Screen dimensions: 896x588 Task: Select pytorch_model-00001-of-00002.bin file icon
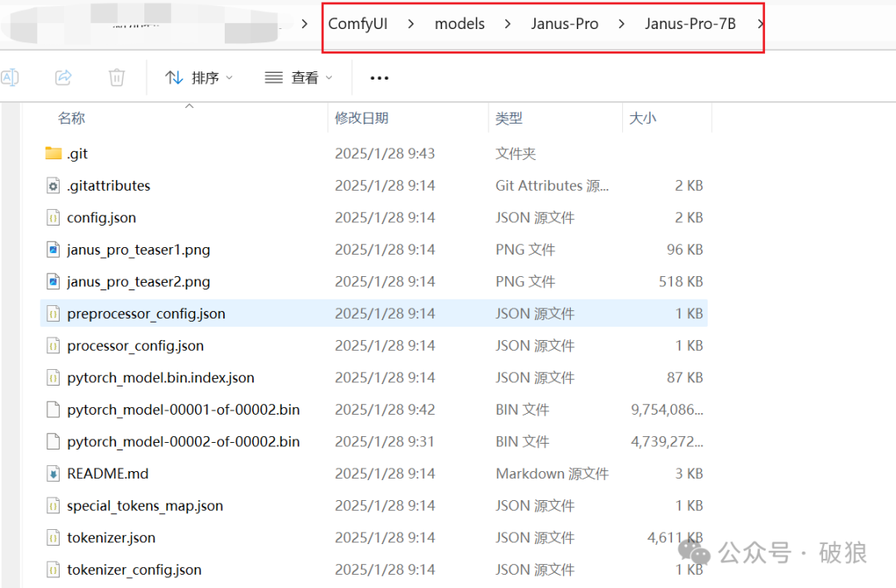click(x=53, y=410)
